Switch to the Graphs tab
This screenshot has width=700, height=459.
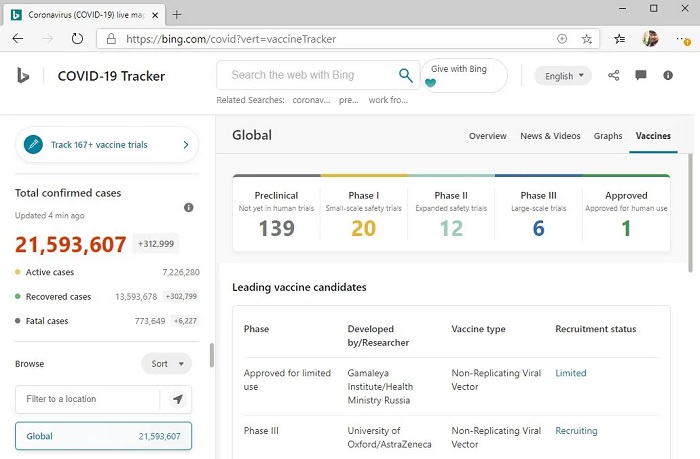pyautogui.click(x=607, y=136)
